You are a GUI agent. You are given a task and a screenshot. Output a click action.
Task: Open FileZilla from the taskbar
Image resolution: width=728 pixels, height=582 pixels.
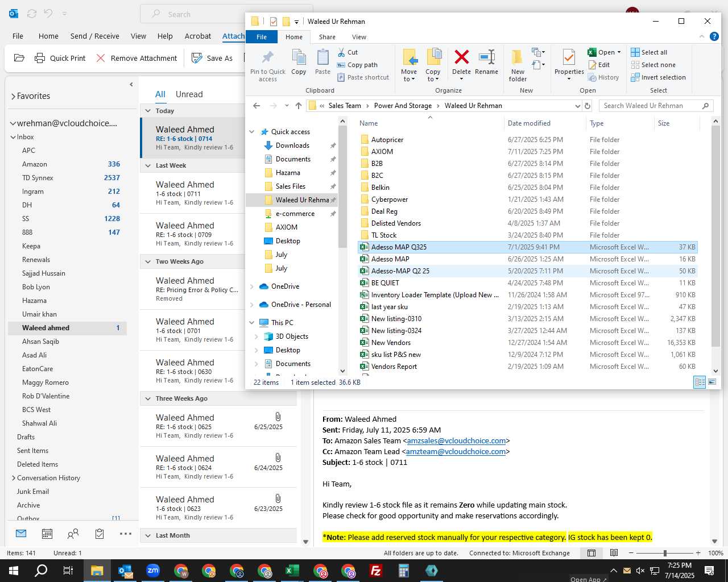376,571
